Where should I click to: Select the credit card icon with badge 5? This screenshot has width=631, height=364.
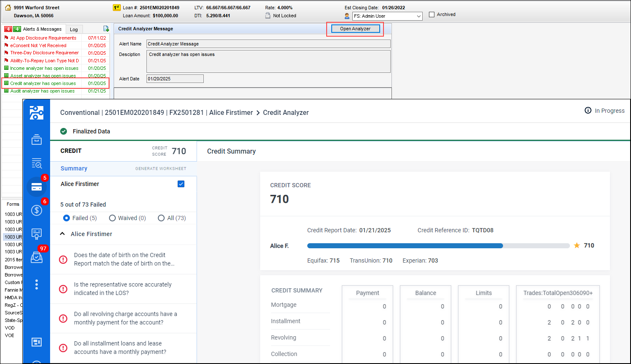click(x=37, y=187)
